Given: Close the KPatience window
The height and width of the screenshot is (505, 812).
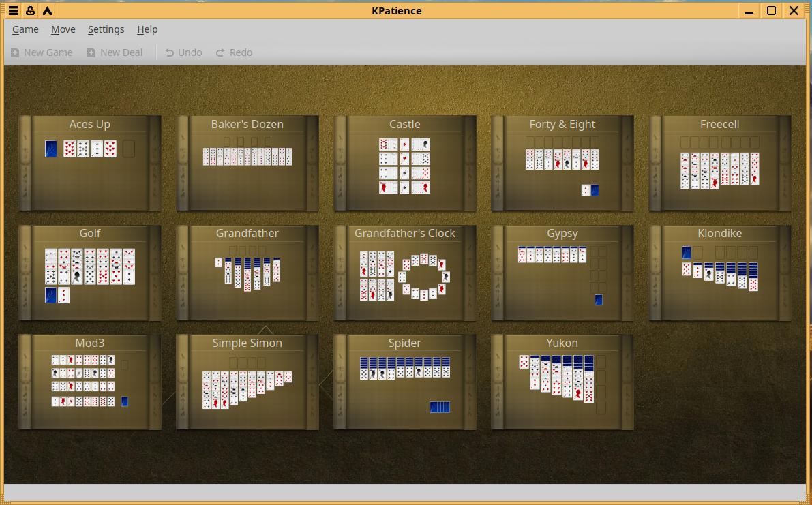Looking at the screenshot, I should click(x=794, y=11).
